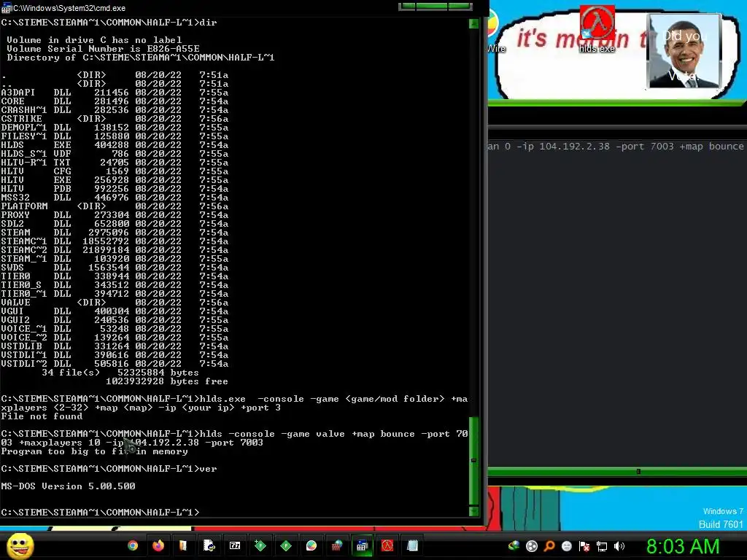Launch Firefox from the taskbar
The height and width of the screenshot is (560, 747).
coord(158,545)
